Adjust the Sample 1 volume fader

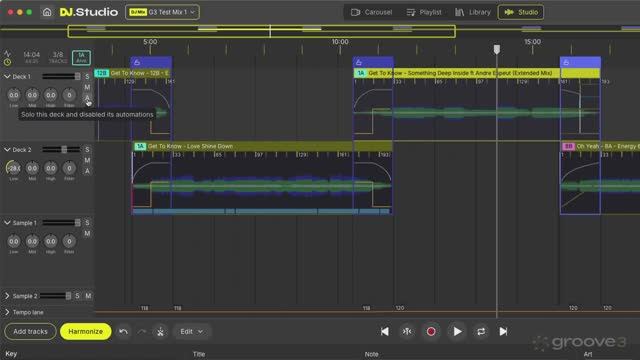coord(77,223)
